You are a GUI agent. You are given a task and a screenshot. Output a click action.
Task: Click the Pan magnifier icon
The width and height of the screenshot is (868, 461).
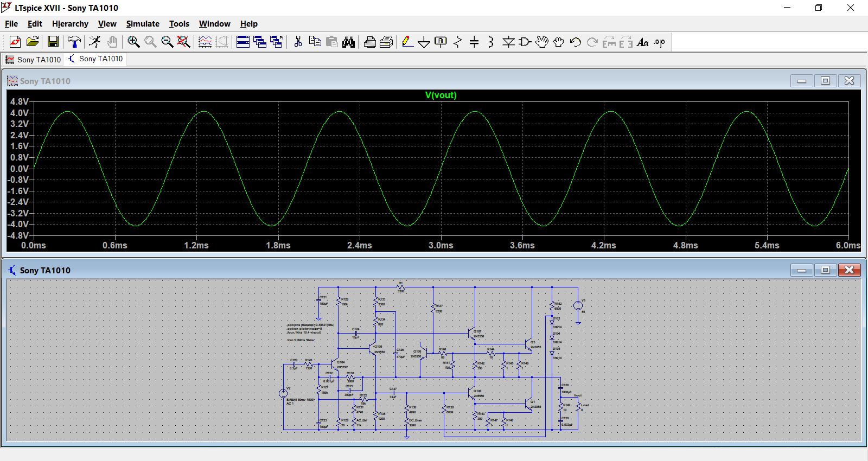tap(150, 42)
